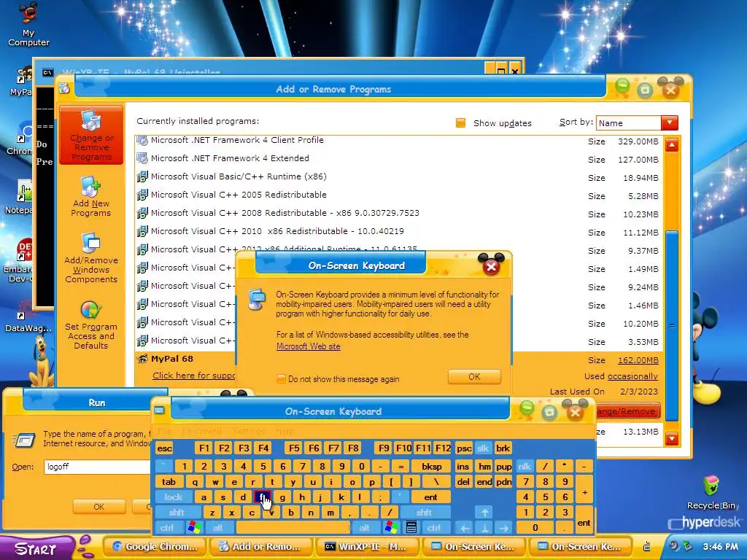
Task: Open Click here for support link
Action: tap(193, 376)
